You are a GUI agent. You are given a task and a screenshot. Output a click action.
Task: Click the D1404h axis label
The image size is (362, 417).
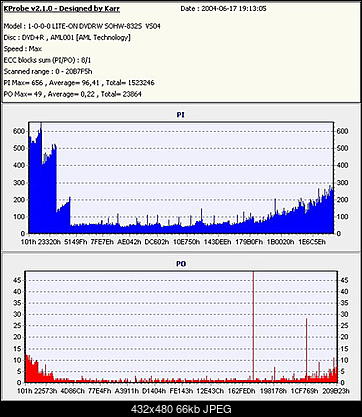pos(154,391)
